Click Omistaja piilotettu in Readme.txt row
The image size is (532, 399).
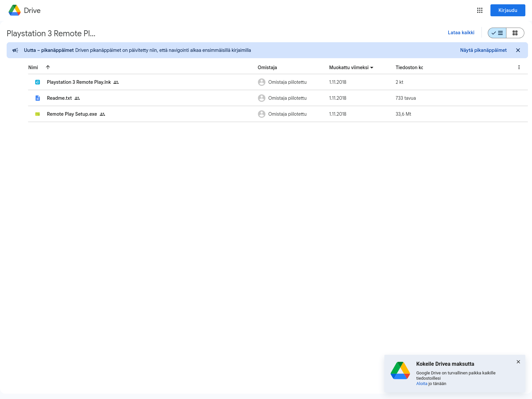click(287, 98)
